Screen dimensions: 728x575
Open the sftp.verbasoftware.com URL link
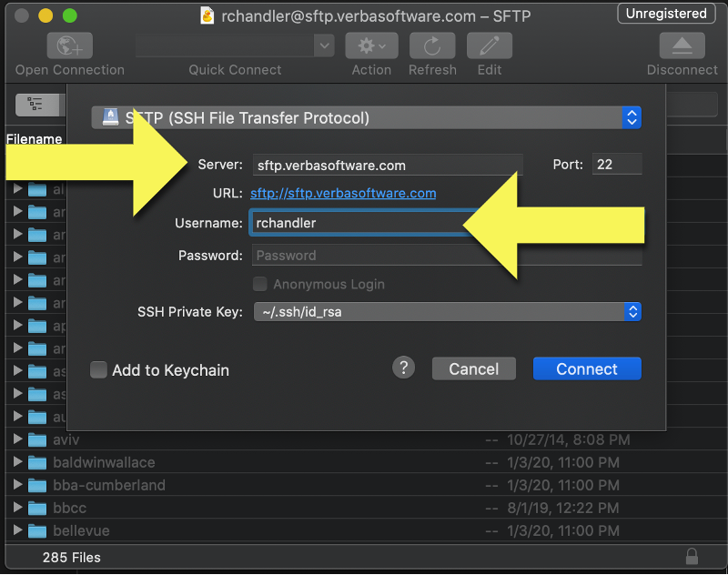343,193
